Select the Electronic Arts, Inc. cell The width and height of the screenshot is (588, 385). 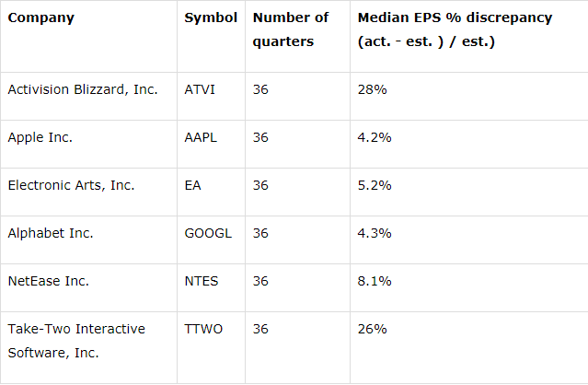coord(71,185)
